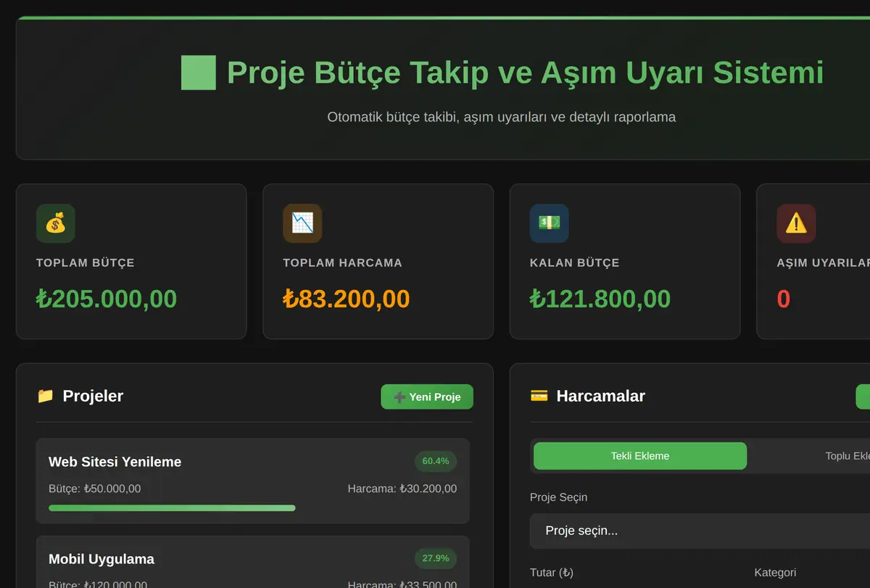
Task: Click the ₺121.800,00 remaining budget value
Action: coord(600,299)
